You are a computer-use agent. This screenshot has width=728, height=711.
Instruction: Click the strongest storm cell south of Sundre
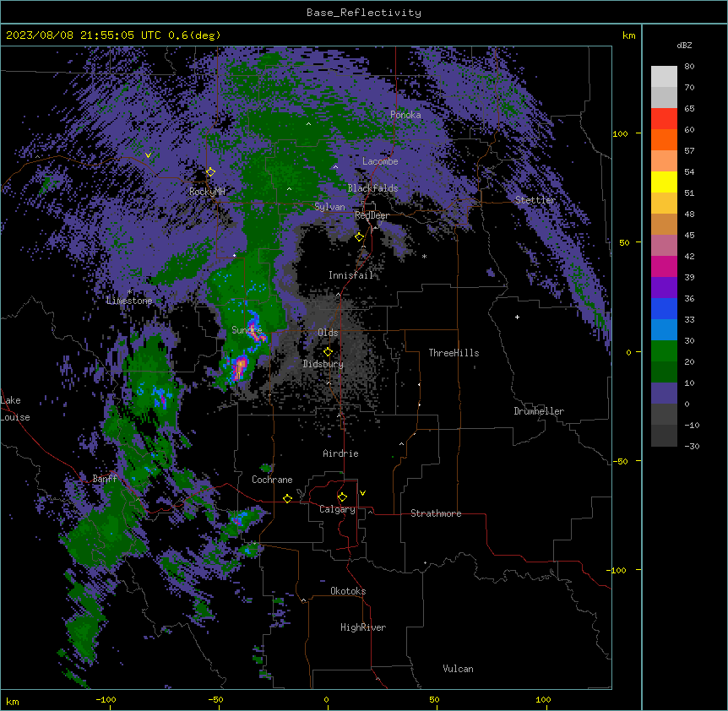[240, 366]
